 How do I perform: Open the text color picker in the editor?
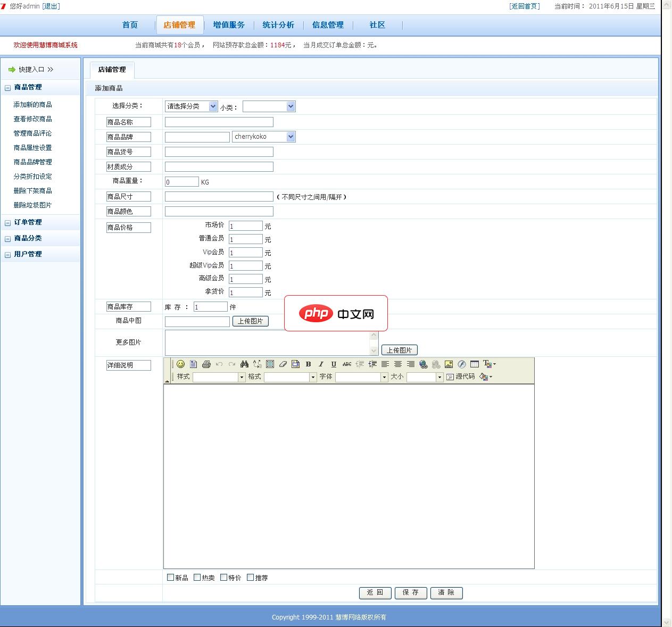coord(486,365)
